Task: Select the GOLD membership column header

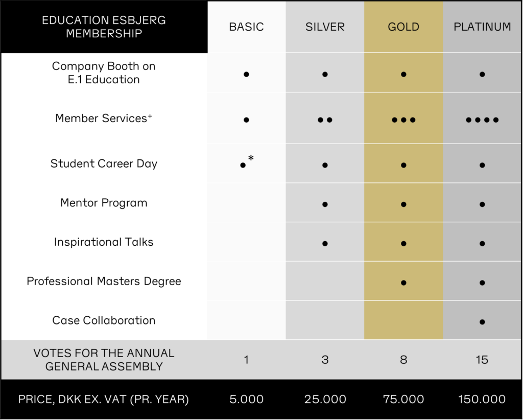Action: (403, 27)
